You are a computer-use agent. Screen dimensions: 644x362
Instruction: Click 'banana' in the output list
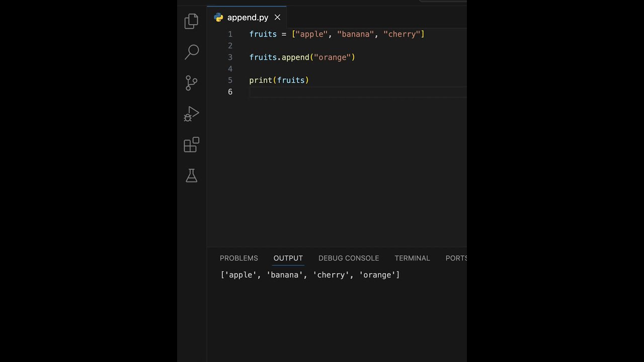285,275
